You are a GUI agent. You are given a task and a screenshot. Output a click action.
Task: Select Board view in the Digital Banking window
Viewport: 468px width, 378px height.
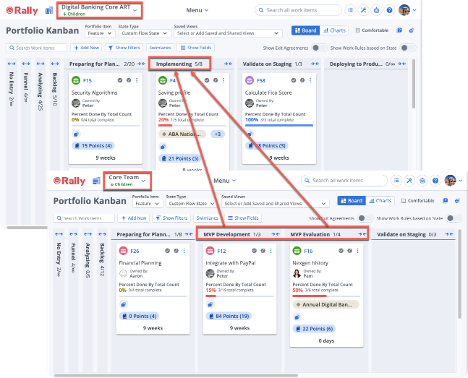(x=306, y=30)
